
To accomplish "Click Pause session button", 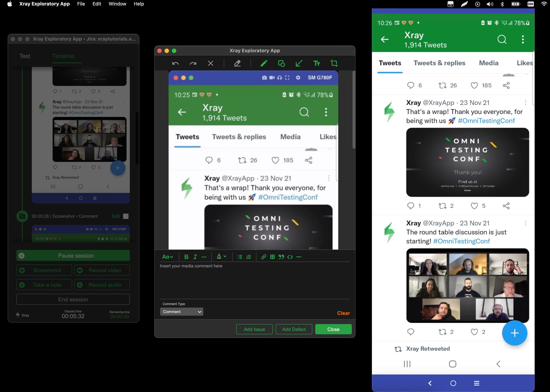I will point(73,256).
